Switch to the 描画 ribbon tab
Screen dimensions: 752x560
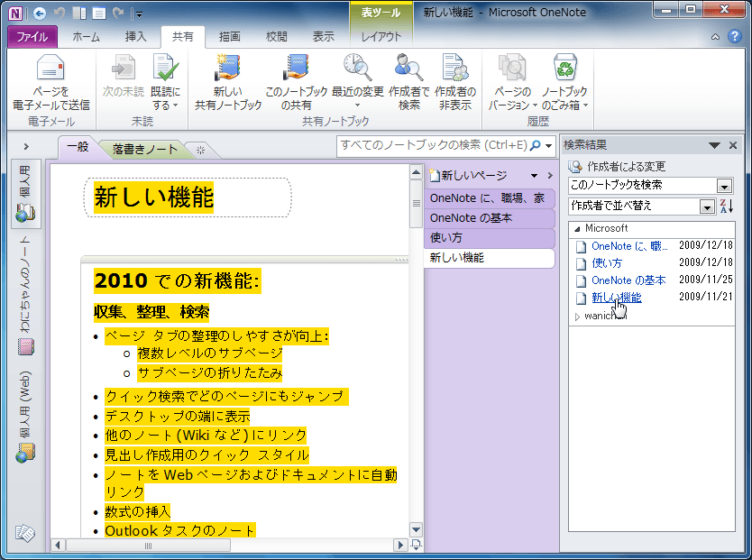click(230, 37)
